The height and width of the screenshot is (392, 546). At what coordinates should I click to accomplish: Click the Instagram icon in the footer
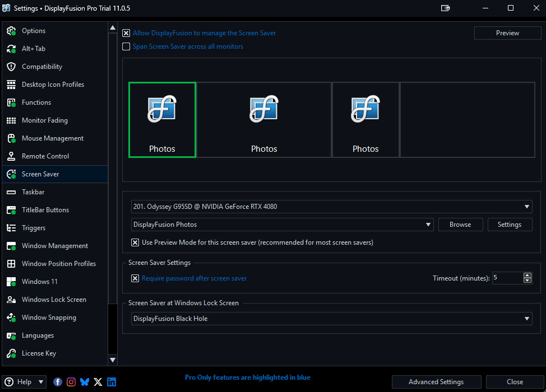[71, 382]
